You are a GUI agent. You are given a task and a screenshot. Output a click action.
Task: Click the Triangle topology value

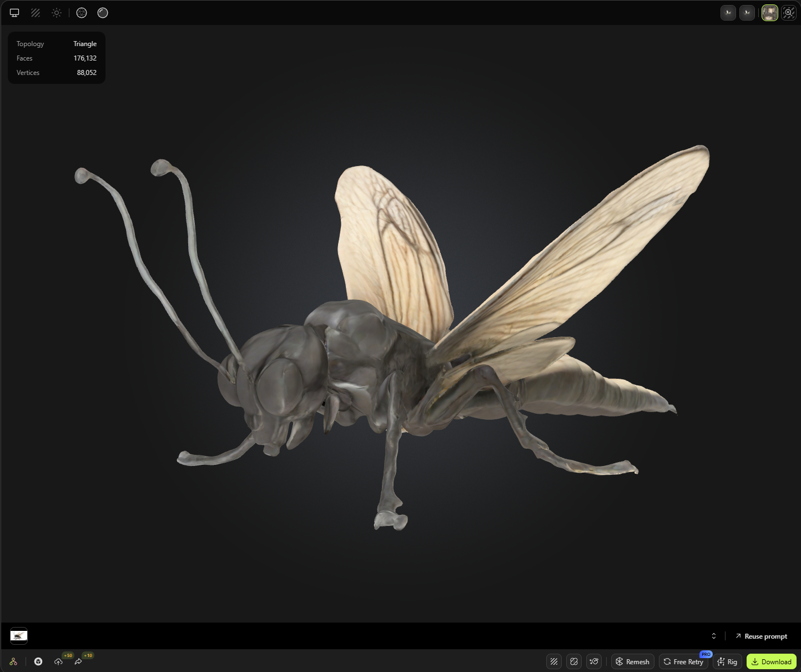pos(85,44)
